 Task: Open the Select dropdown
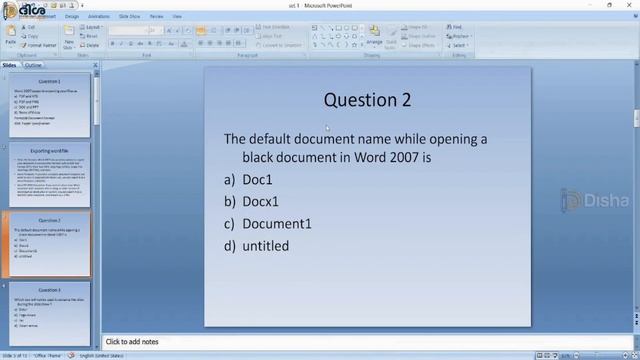[x=458, y=45]
